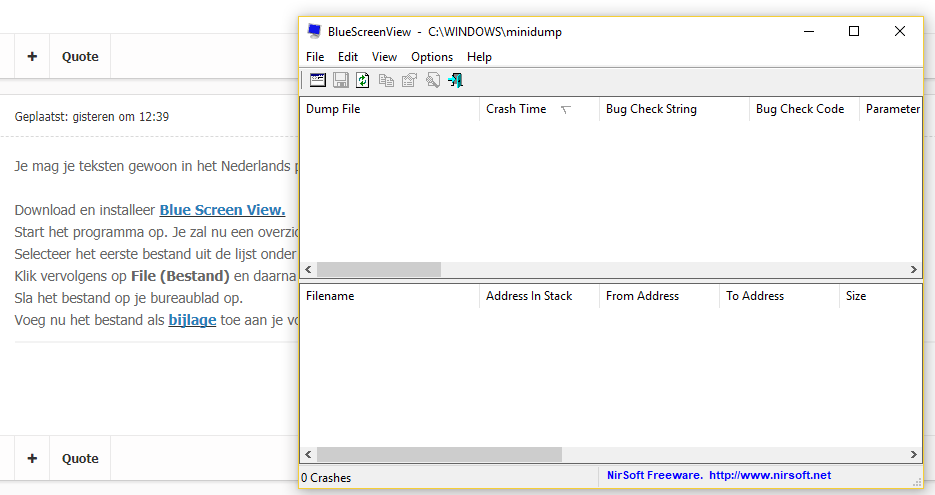Viewport: 935px width, 495px height.
Task: Minimize the BlueScreenView window
Action: click(x=809, y=31)
